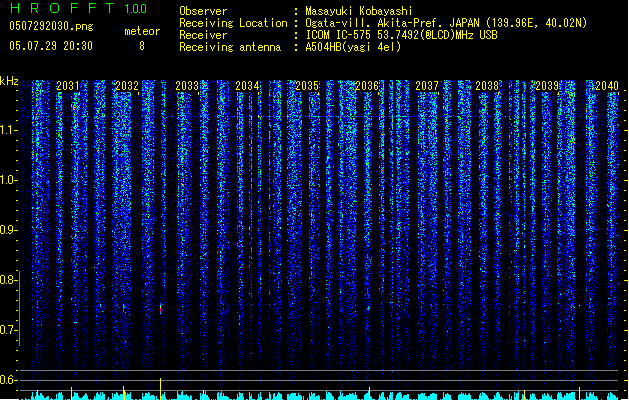
Task: Click the 'Receiving antenna' field label
Action: tap(230, 47)
